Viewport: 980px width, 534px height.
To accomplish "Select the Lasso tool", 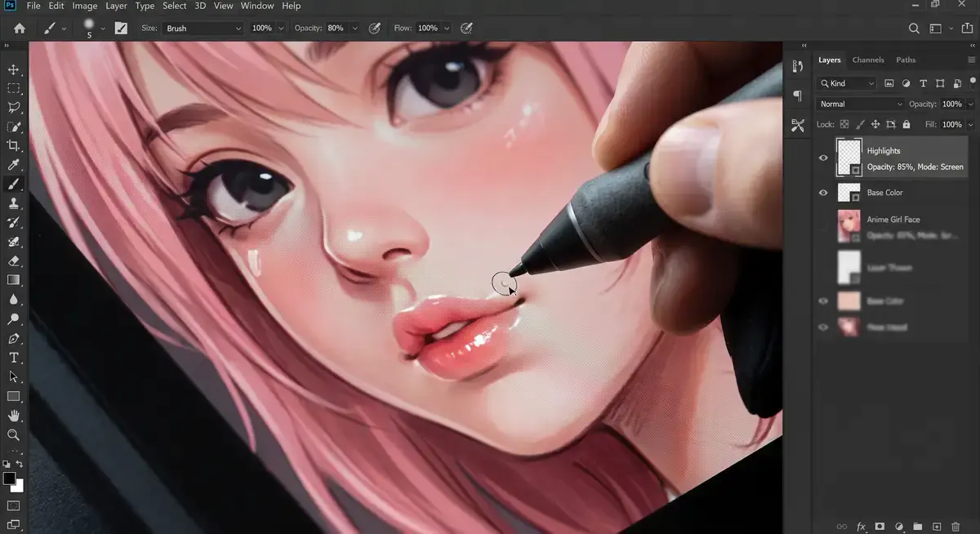I will tap(14, 107).
